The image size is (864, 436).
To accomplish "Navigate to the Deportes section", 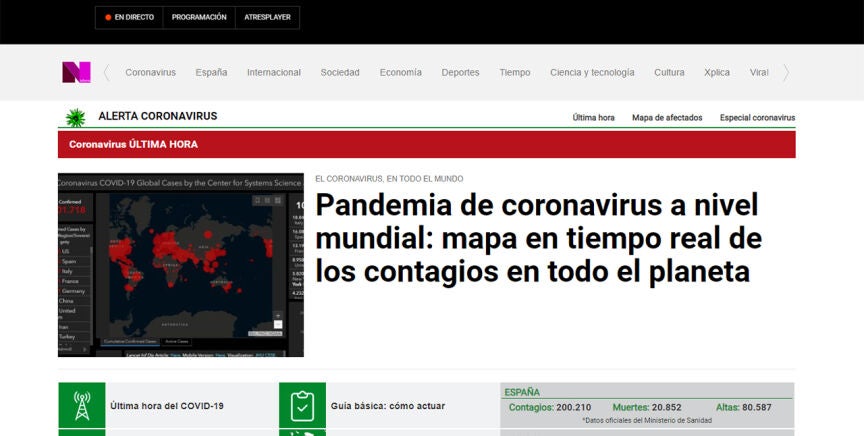I will [x=460, y=72].
